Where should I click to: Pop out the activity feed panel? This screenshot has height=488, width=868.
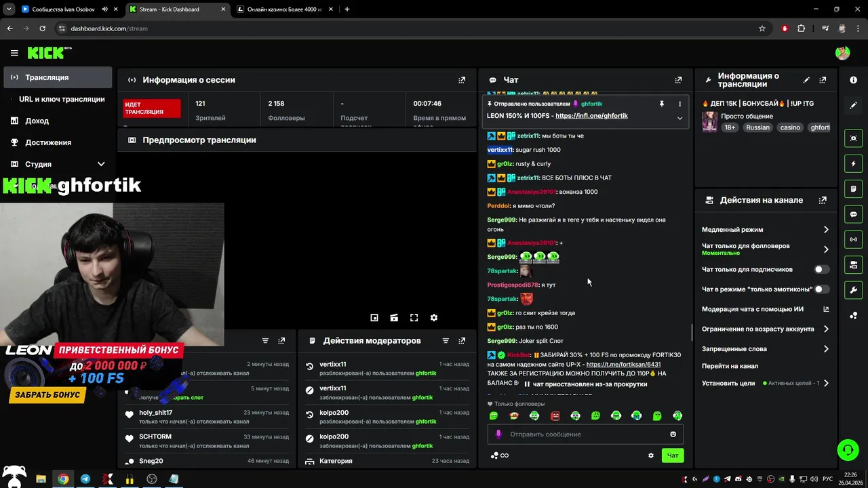(x=281, y=341)
